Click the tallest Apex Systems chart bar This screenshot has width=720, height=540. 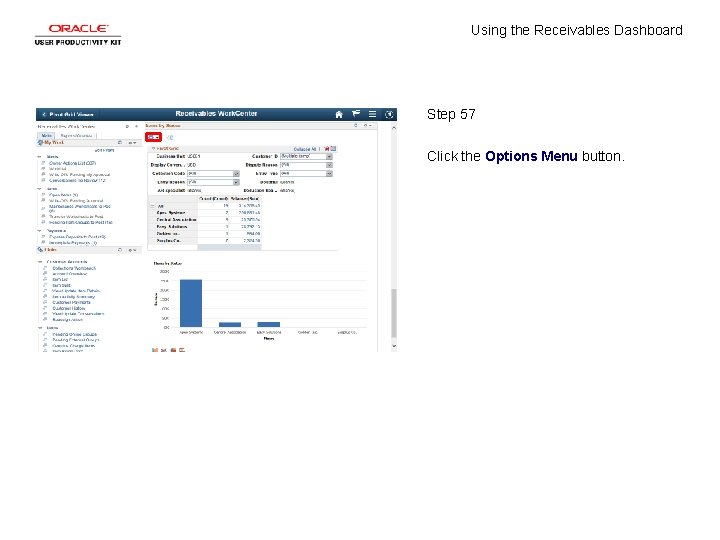click(x=191, y=303)
